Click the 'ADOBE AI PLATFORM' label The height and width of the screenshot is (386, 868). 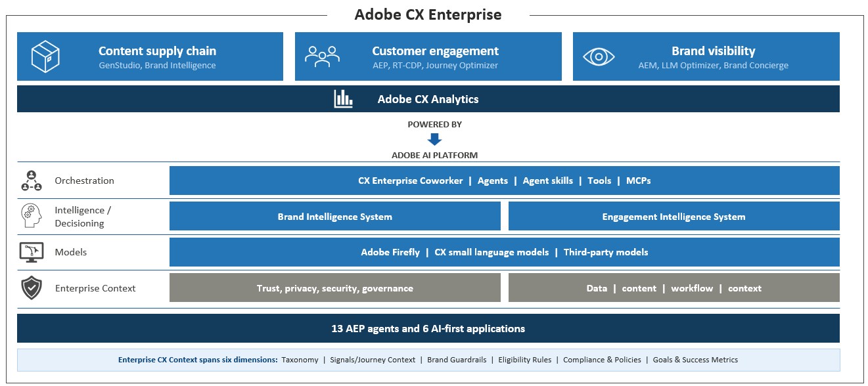[434, 156]
